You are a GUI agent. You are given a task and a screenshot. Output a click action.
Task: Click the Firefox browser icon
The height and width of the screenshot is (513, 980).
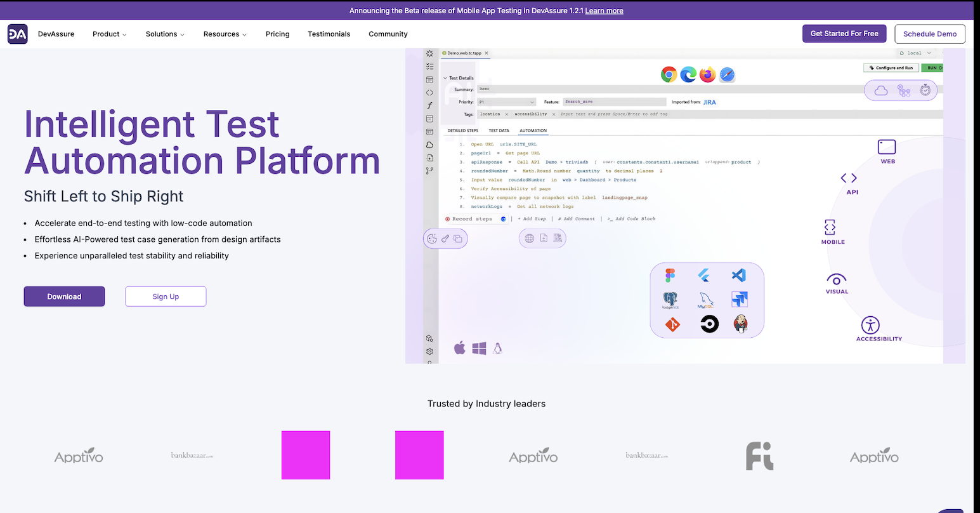point(708,75)
